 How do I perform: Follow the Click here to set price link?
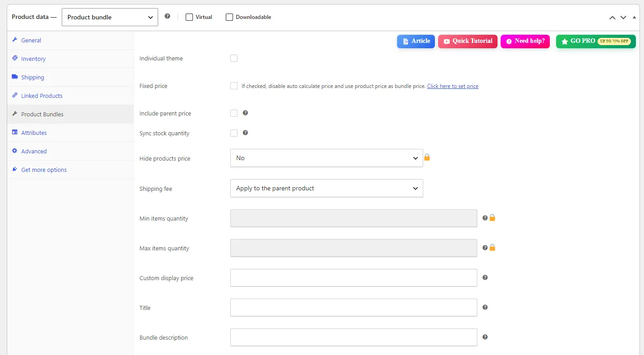pyautogui.click(x=453, y=86)
